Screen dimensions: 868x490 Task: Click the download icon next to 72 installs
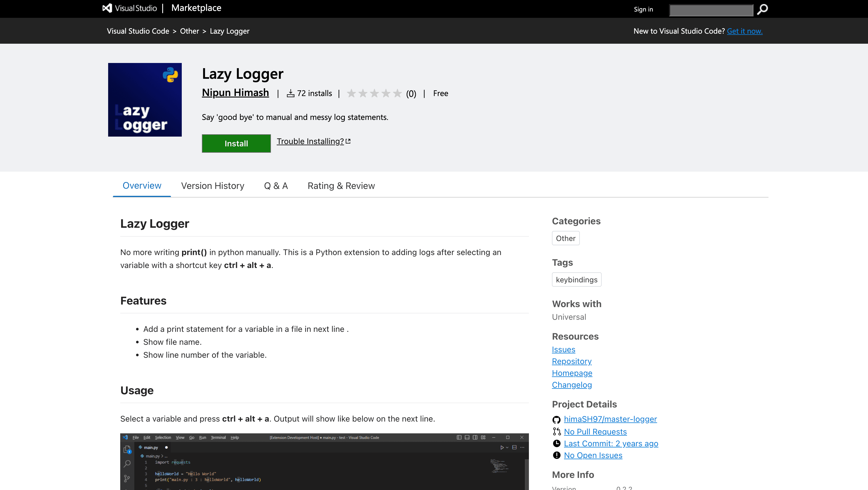(290, 93)
